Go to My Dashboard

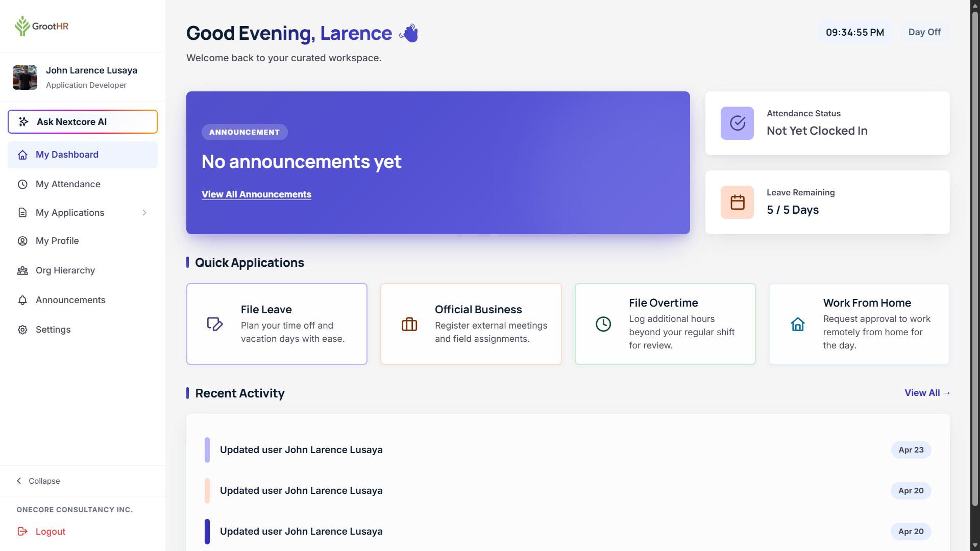(83, 155)
